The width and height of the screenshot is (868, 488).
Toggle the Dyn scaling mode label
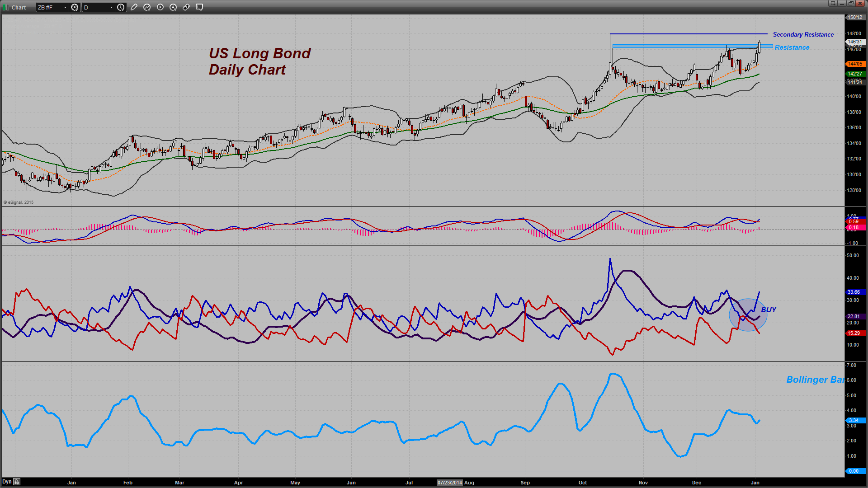click(x=7, y=482)
